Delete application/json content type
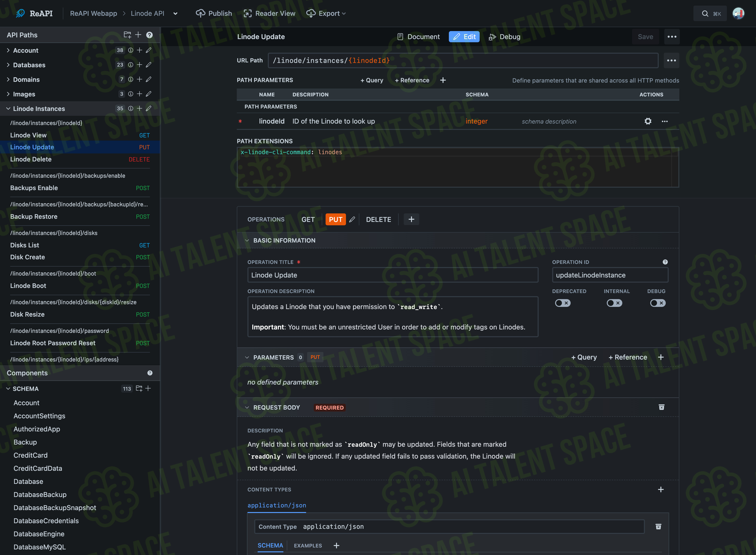This screenshot has height=555, width=756. coord(658,526)
